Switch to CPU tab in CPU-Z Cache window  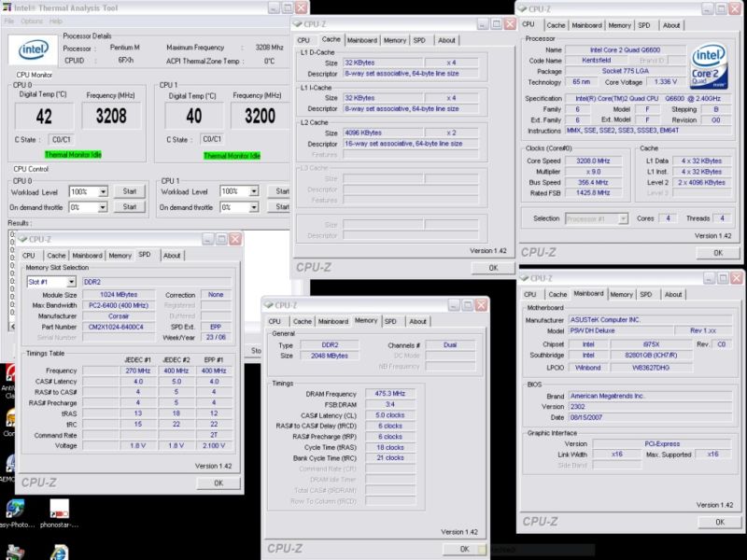tap(303, 40)
